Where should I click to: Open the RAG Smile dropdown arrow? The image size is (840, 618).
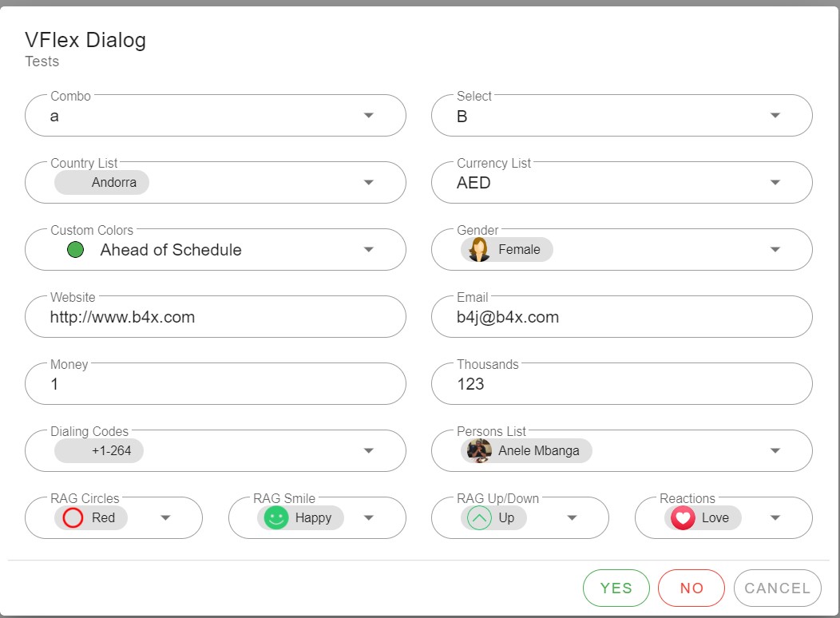tap(368, 518)
